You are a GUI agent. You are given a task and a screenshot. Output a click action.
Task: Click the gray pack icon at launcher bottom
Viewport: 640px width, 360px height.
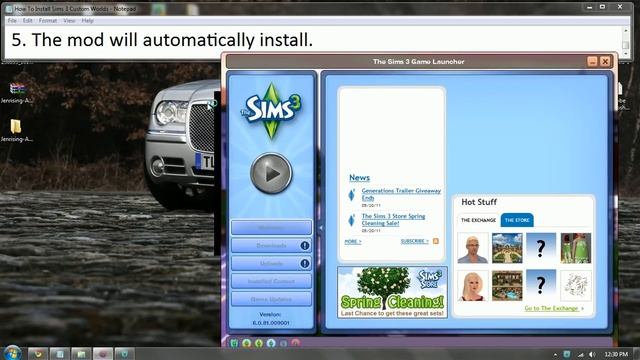(x=283, y=343)
